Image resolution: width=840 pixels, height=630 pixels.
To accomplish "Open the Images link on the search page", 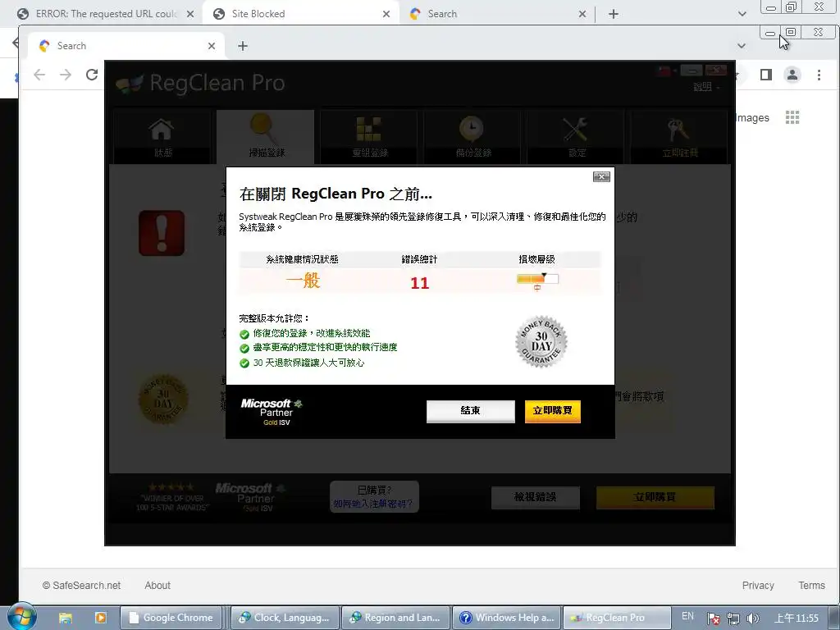I will pos(753,118).
